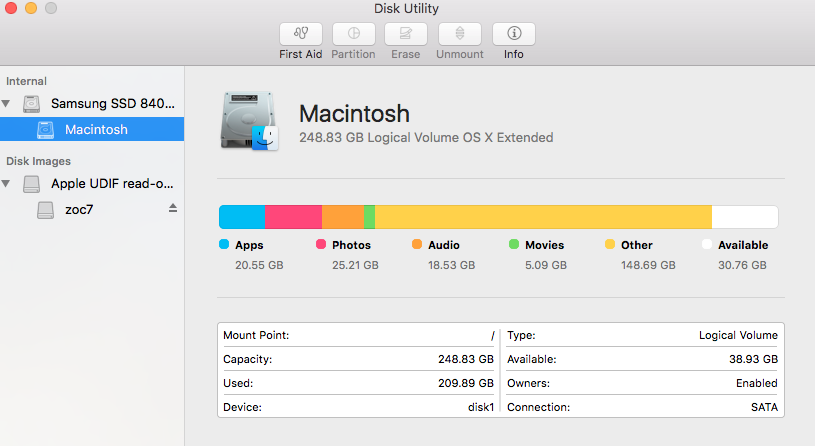Click the yellow Other bar segment
The height and width of the screenshot is (446, 815).
click(543, 217)
